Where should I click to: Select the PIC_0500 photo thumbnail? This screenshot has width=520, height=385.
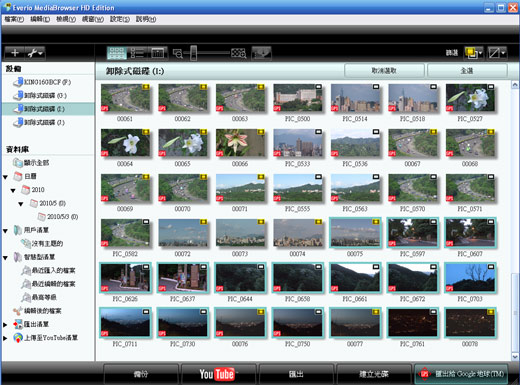pos(298,98)
